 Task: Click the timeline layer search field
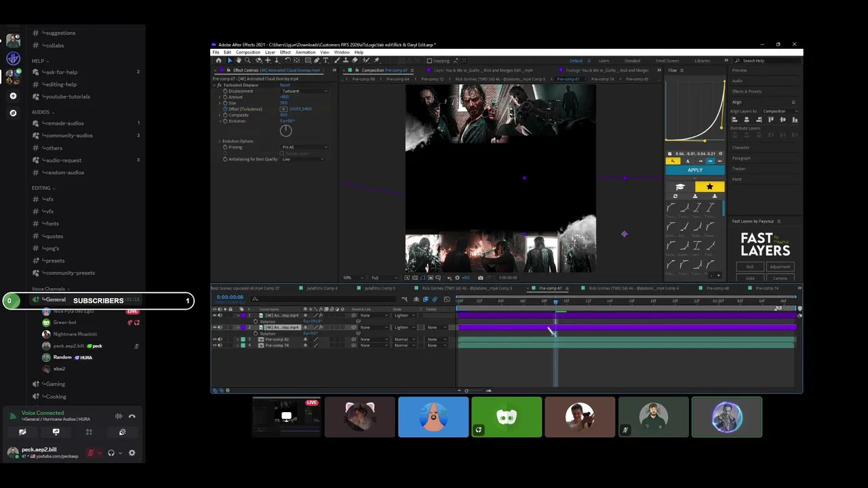click(323, 299)
